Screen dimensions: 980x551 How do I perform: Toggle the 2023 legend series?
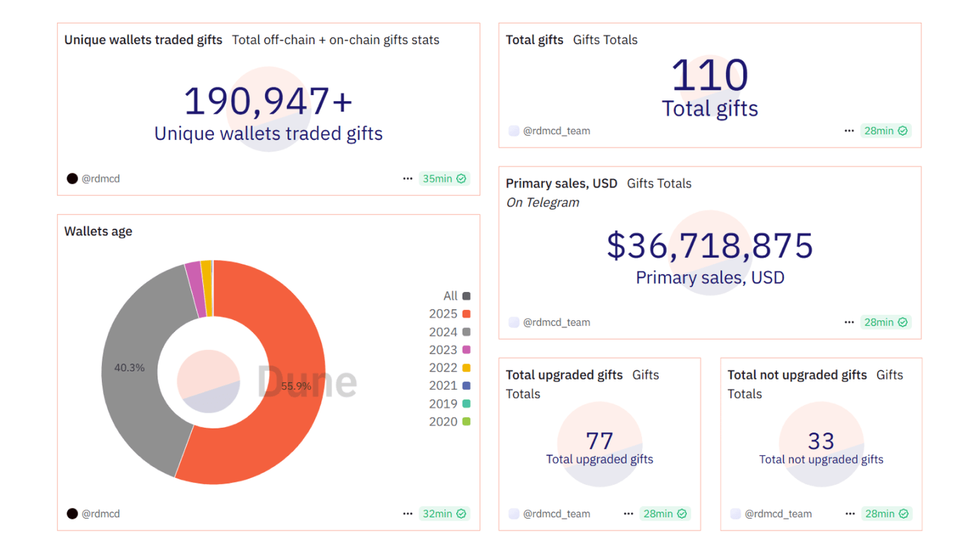(x=449, y=350)
